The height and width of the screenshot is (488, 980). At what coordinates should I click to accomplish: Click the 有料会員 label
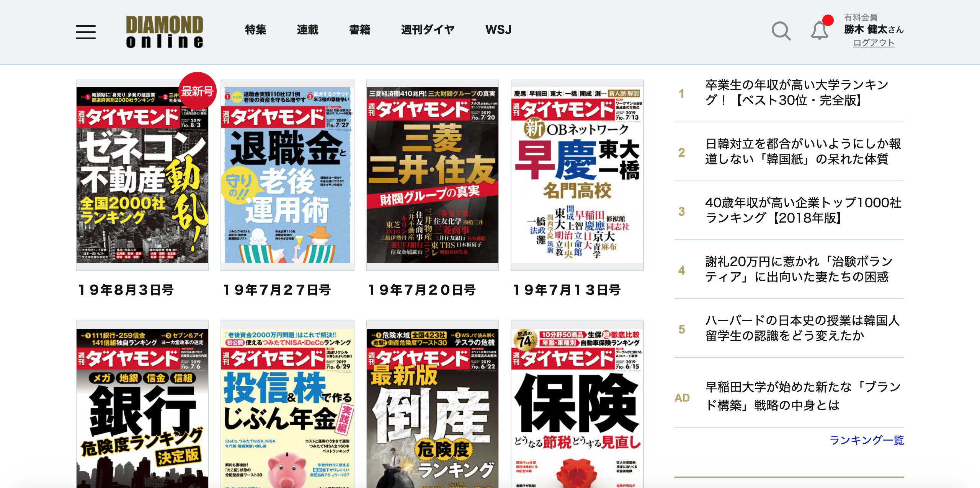click(861, 17)
